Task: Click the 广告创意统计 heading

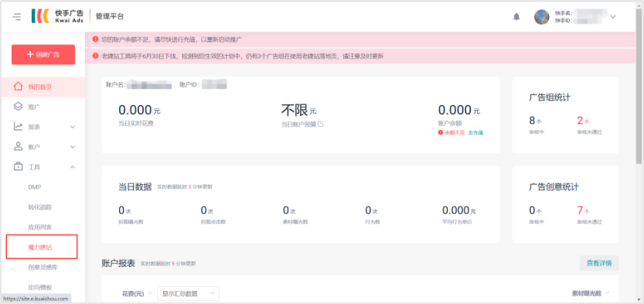Action: [x=554, y=187]
